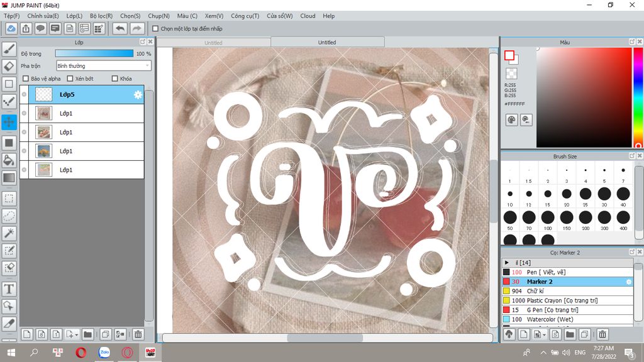
Task: Select the Divide knife tool
Action: [x=9, y=324]
